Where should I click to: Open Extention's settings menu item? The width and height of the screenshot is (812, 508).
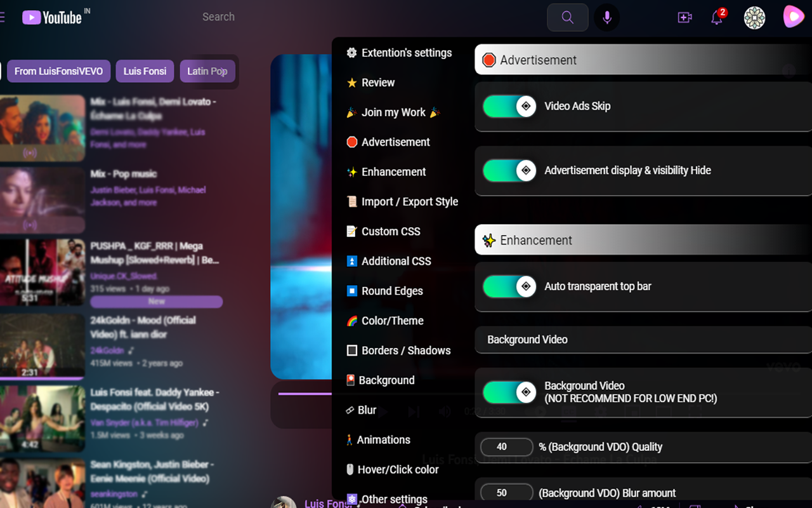click(399, 53)
